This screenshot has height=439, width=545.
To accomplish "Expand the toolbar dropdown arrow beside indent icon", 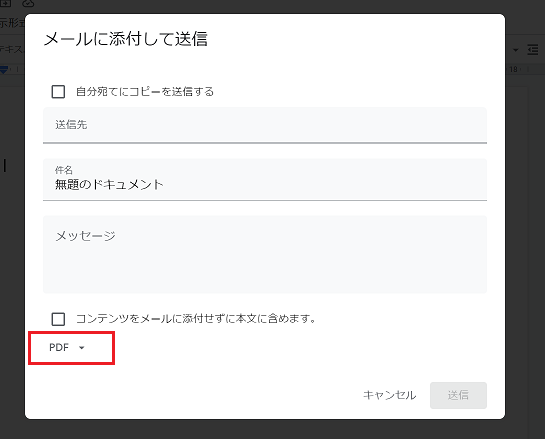I will (515, 50).
